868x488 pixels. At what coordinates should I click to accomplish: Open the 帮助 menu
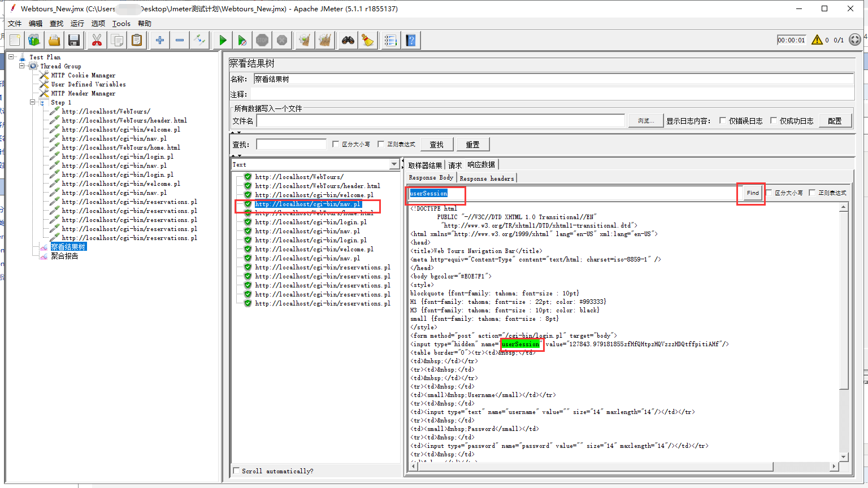point(145,23)
